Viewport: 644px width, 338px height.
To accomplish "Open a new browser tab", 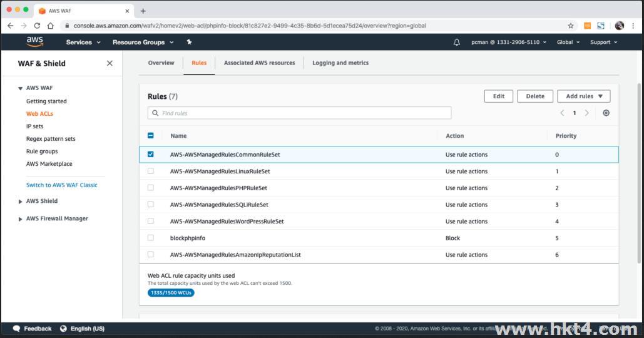I will (143, 11).
